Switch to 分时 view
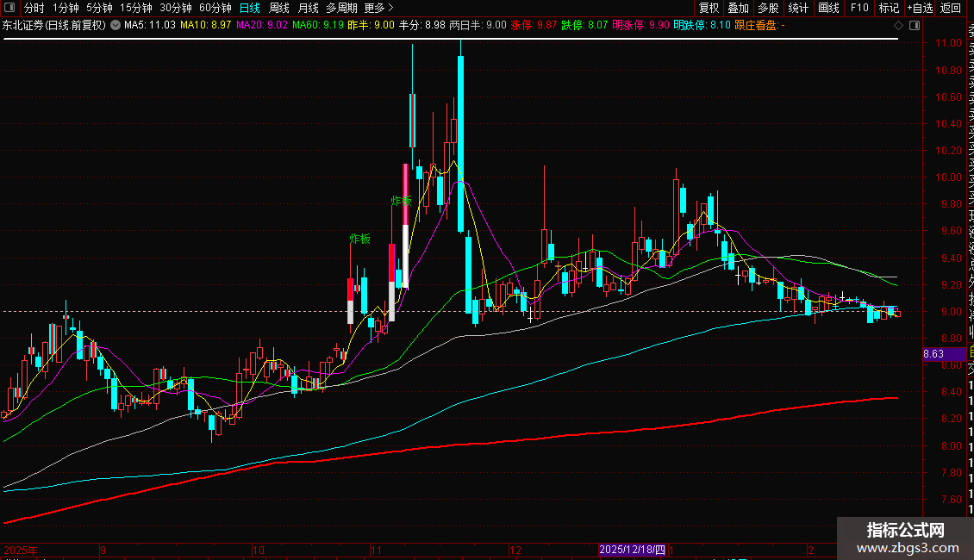 (34, 8)
